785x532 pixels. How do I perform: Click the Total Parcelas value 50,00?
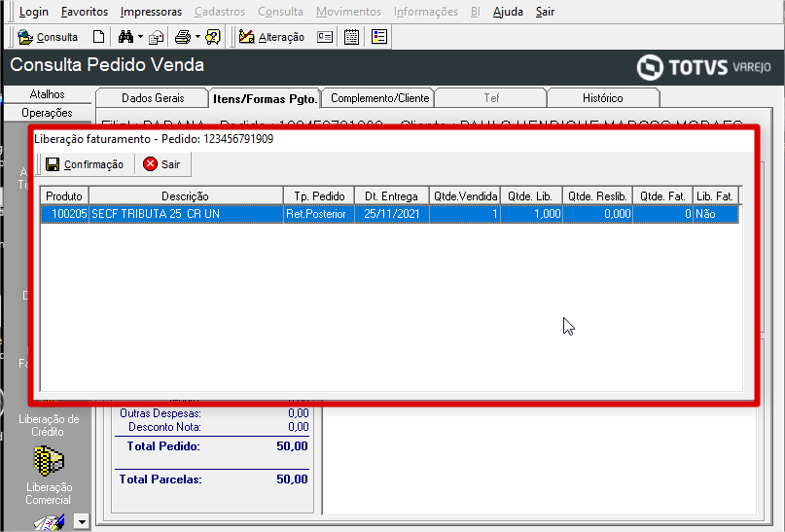(292, 479)
